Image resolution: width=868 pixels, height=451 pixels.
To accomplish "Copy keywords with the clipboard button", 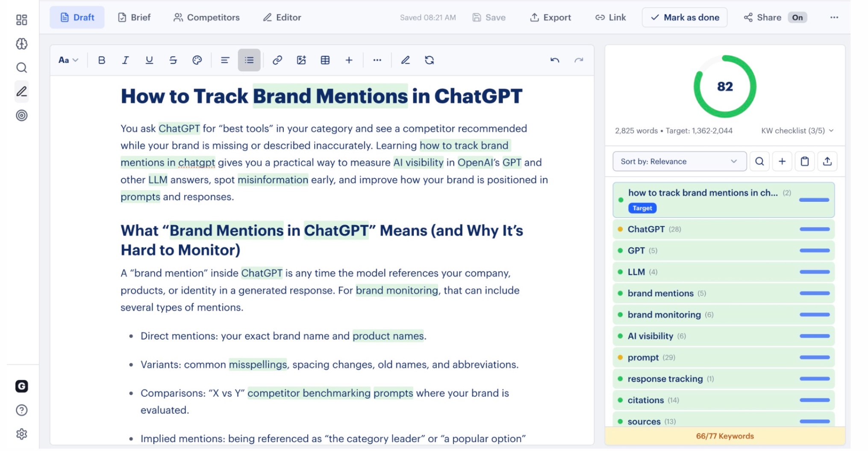I will tap(805, 162).
